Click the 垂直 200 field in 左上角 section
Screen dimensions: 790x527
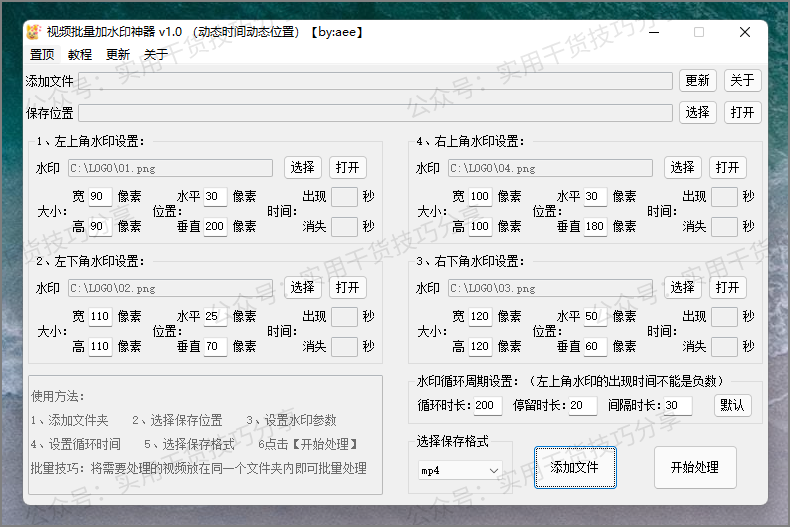click(x=215, y=226)
